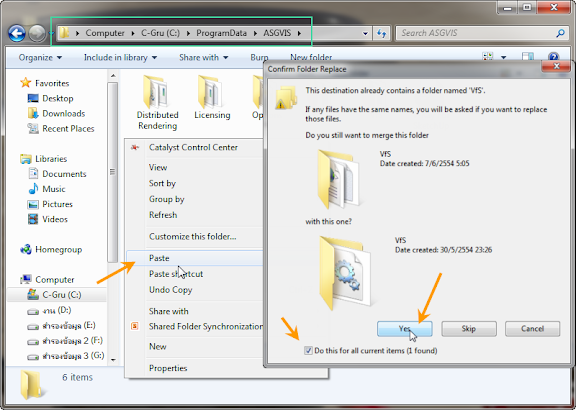The height and width of the screenshot is (410, 576).
Task: Click the Shared Folder Synchronization icon
Action: pyautogui.click(x=135, y=326)
